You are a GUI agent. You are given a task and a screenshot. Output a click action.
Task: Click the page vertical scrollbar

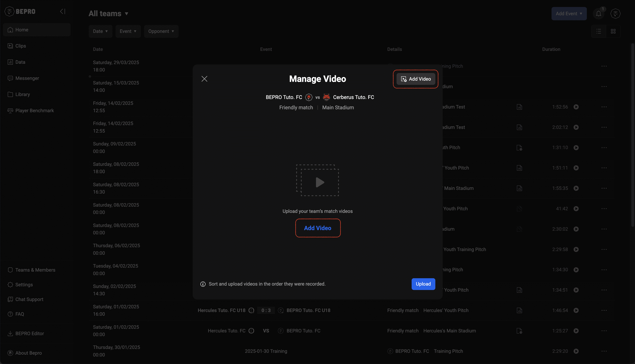pos(633,135)
